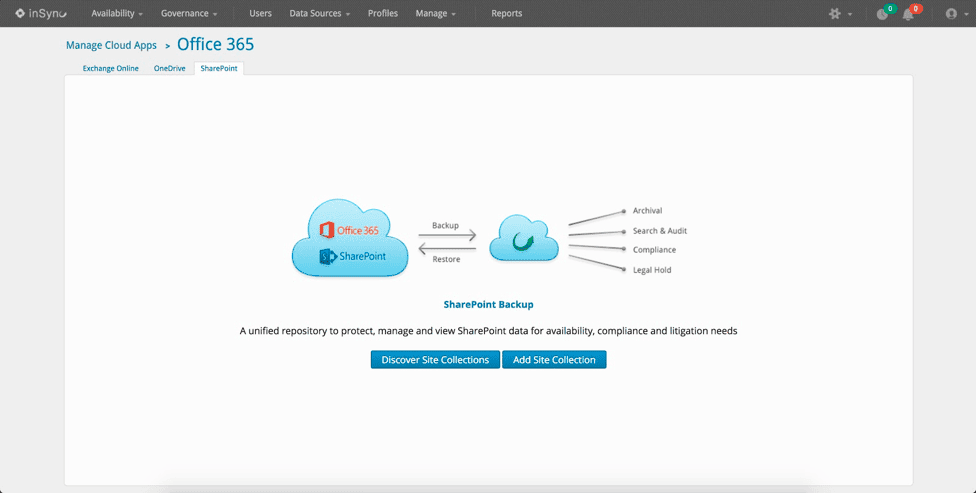Go to the Users page
Screen dimensions: 976x493
[x=260, y=14]
